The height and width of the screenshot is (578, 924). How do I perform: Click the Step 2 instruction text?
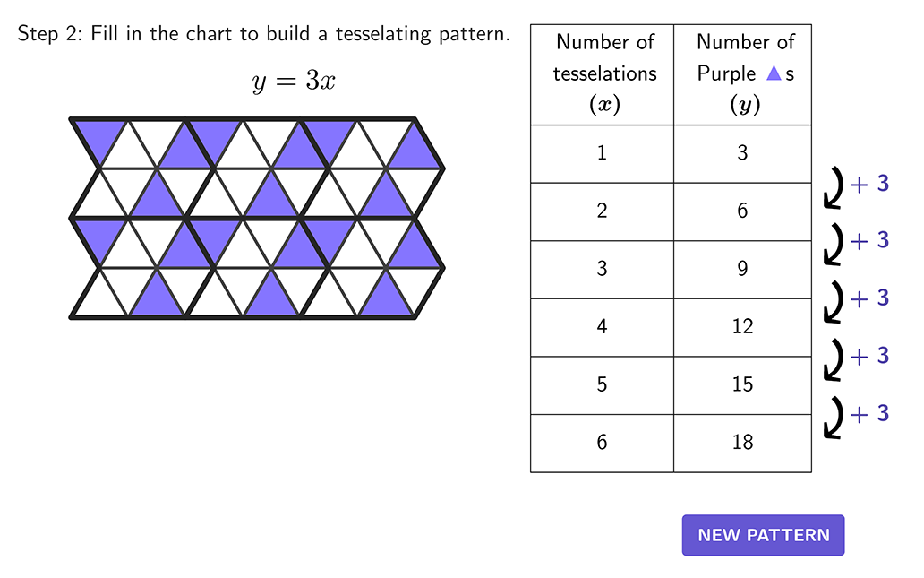pyautogui.click(x=263, y=34)
